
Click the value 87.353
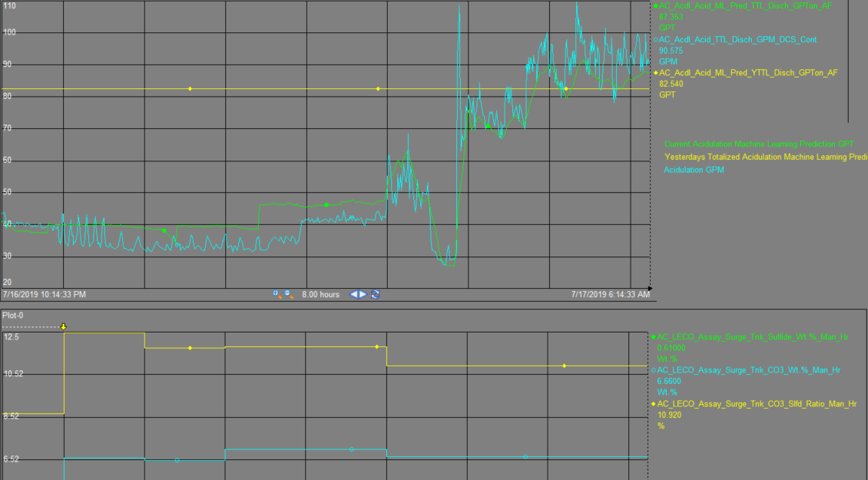pos(671,17)
